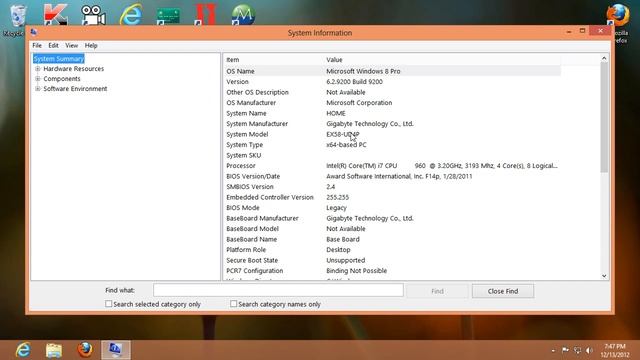Expand the Software Environment node
This screenshot has height=360, width=640.
pos(38,89)
